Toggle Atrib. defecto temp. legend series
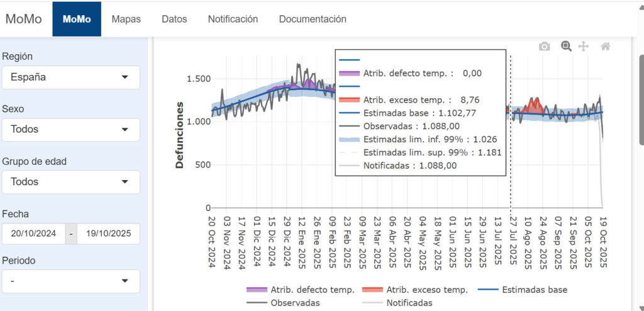The height and width of the screenshot is (311, 644). pyautogui.click(x=312, y=290)
